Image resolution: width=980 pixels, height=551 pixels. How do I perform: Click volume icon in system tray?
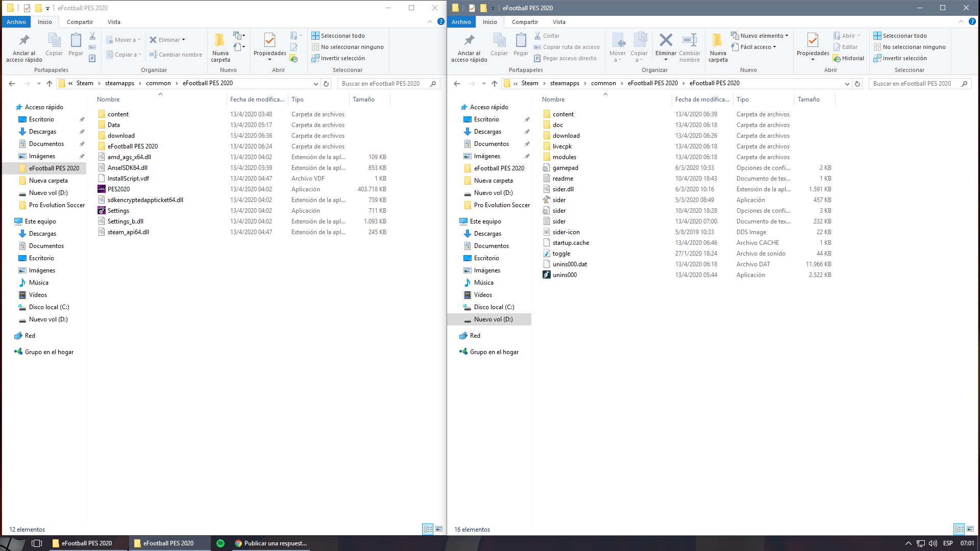click(x=933, y=543)
